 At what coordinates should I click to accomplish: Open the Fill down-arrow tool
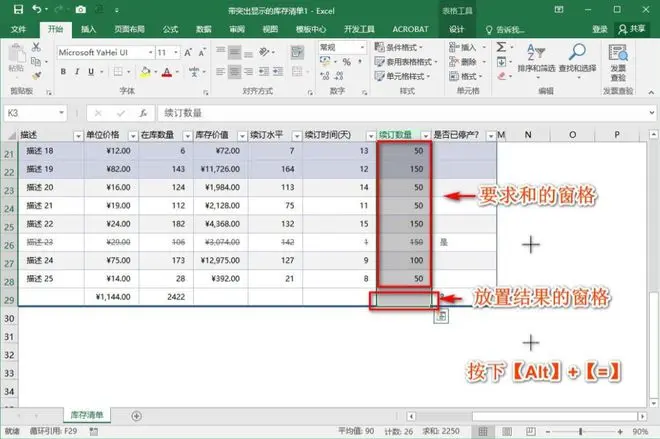[x=501, y=62]
